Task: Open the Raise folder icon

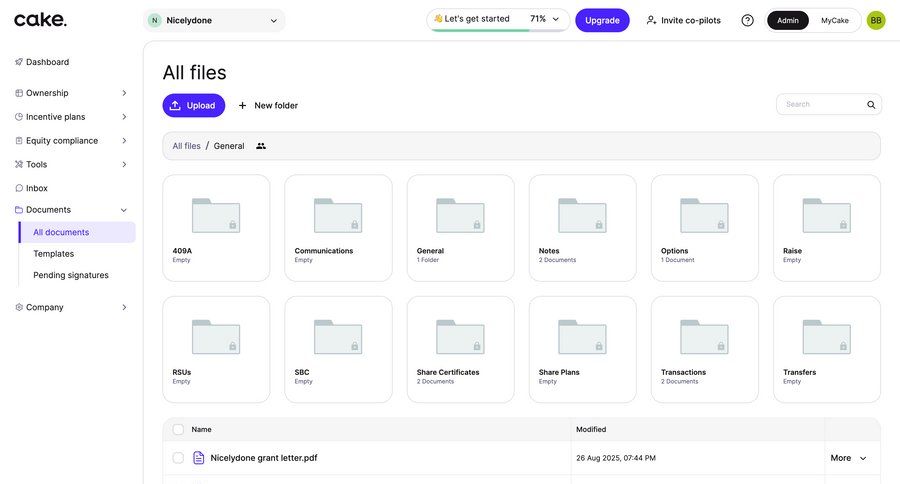Action: click(827, 215)
